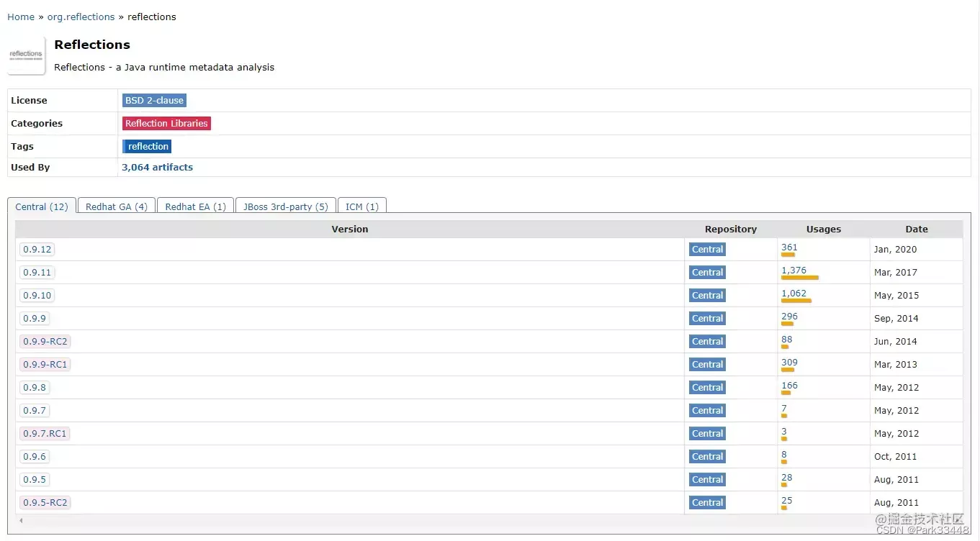Image resolution: width=980 pixels, height=541 pixels.
Task: Open the 296 usages link
Action: tap(789, 317)
